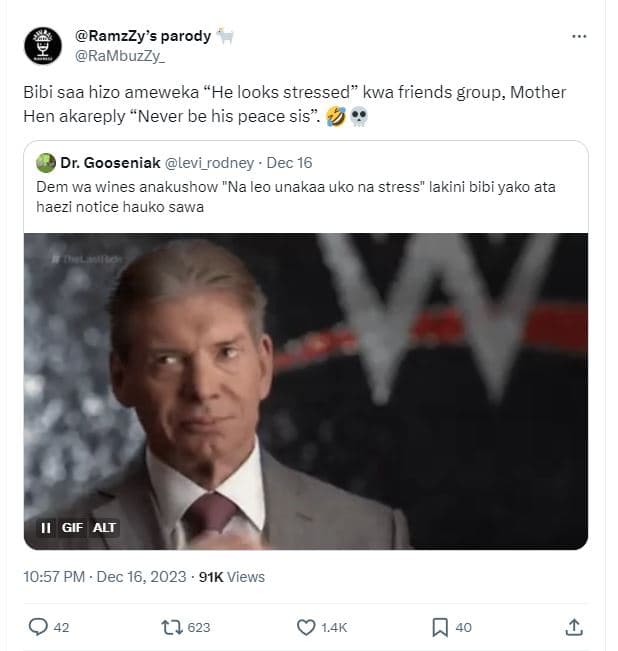Open the RamzZy's parody profile avatar
The height and width of the screenshot is (651, 618).
click(43, 46)
